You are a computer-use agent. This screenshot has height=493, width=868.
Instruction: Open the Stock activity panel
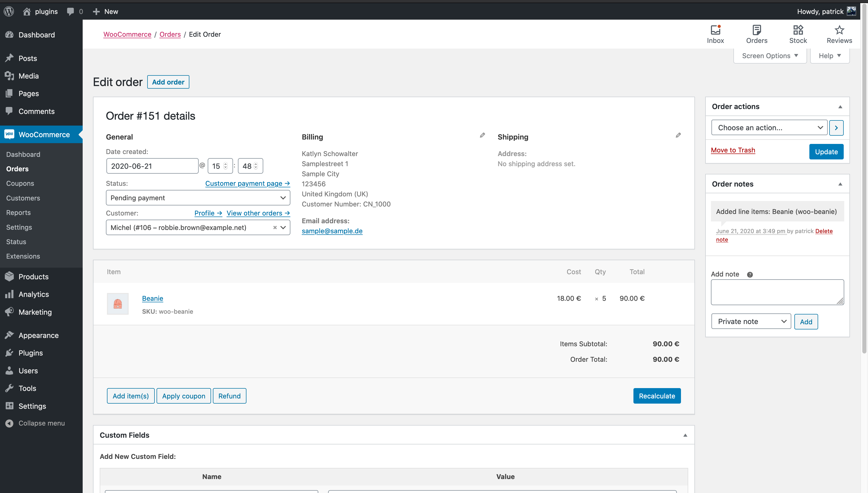[x=798, y=34]
